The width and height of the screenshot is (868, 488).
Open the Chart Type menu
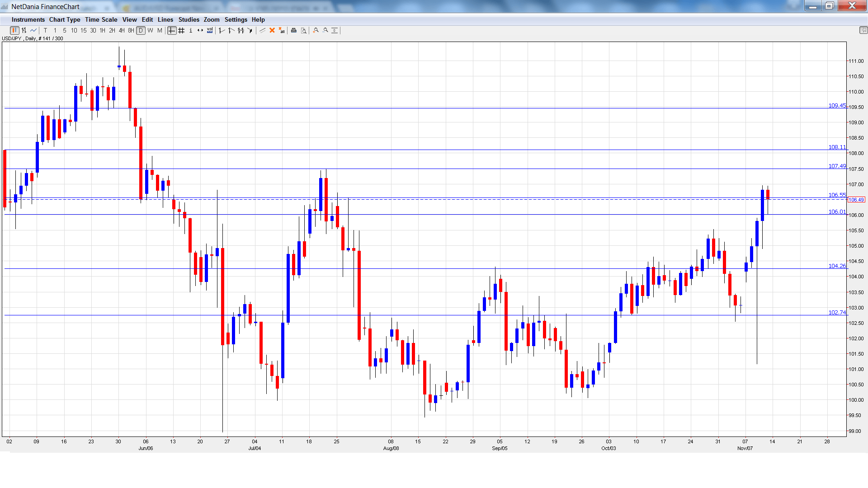click(65, 19)
